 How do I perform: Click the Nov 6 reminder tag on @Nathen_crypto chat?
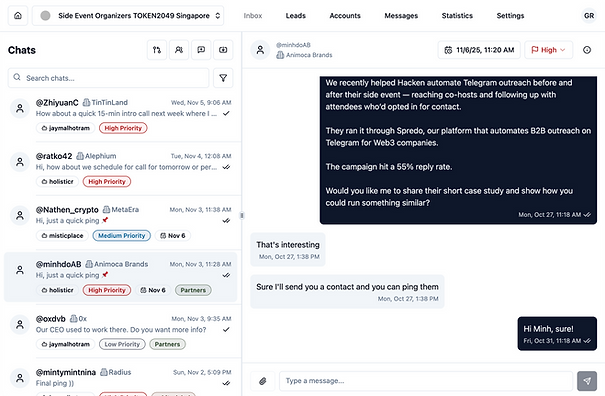(173, 235)
